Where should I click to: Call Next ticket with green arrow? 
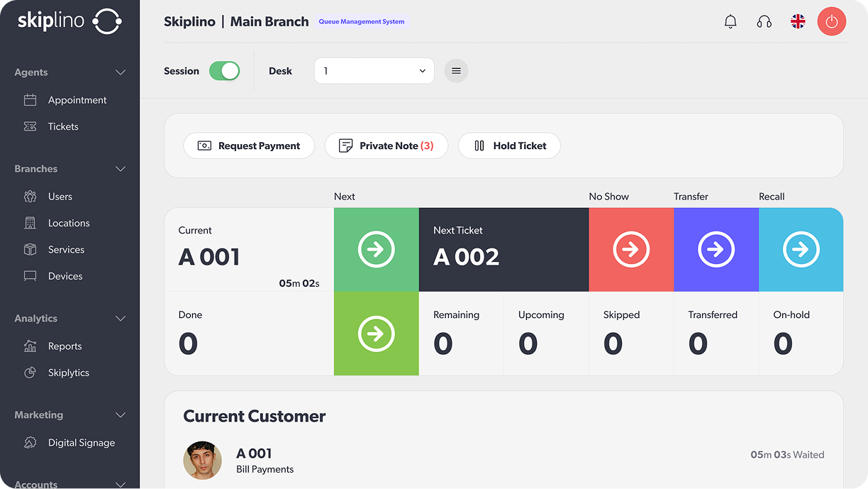point(377,250)
